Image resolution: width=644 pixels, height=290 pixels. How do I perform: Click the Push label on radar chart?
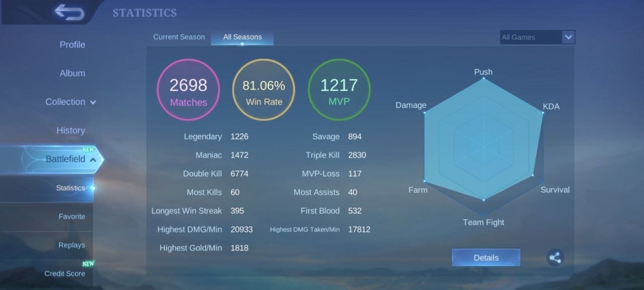[484, 72]
